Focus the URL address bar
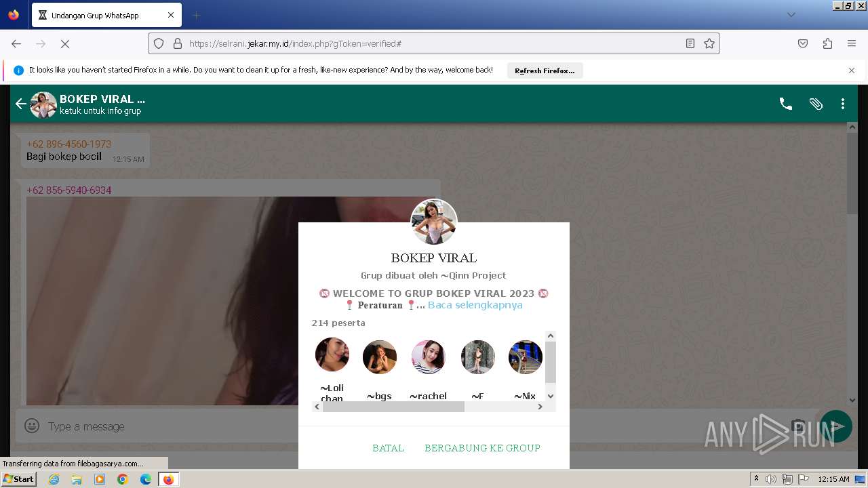The height and width of the screenshot is (488, 868). pyautogui.click(x=434, y=43)
